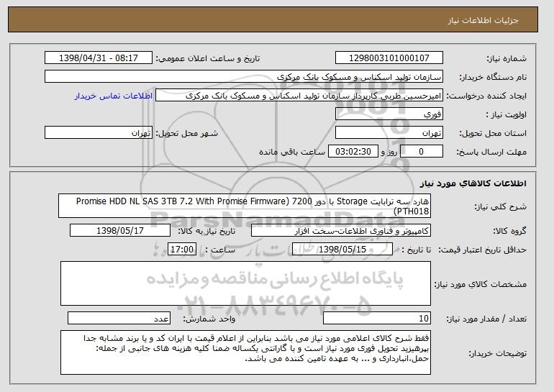Click the buyer notes text area
Screen dimensions: 554x392
pyautogui.click(x=245, y=352)
